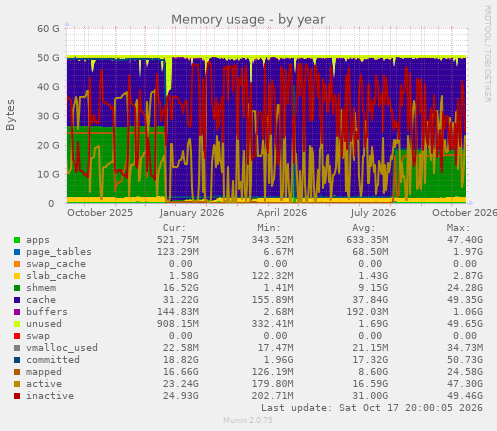Screen dimensions: 497x431
Task: Click the 'shmem' legend label
Action: click(41, 288)
